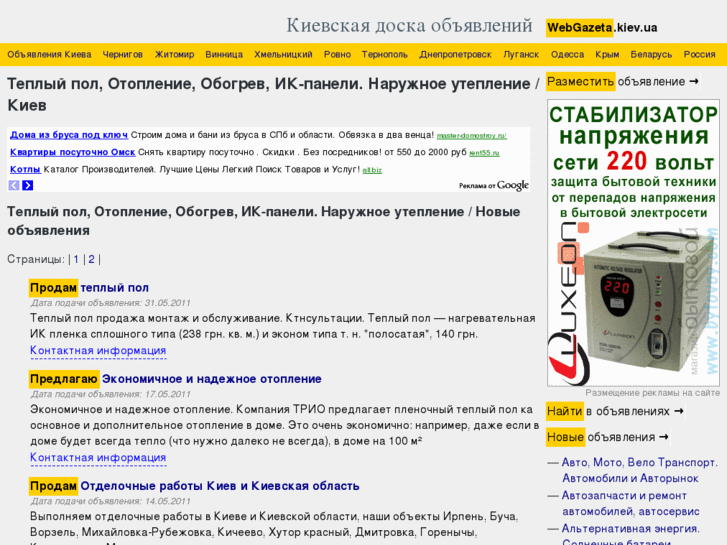This screenshot has width=727, height=545.
Task: Click the page heading Киевская доска объявлений
Action: 409,26
